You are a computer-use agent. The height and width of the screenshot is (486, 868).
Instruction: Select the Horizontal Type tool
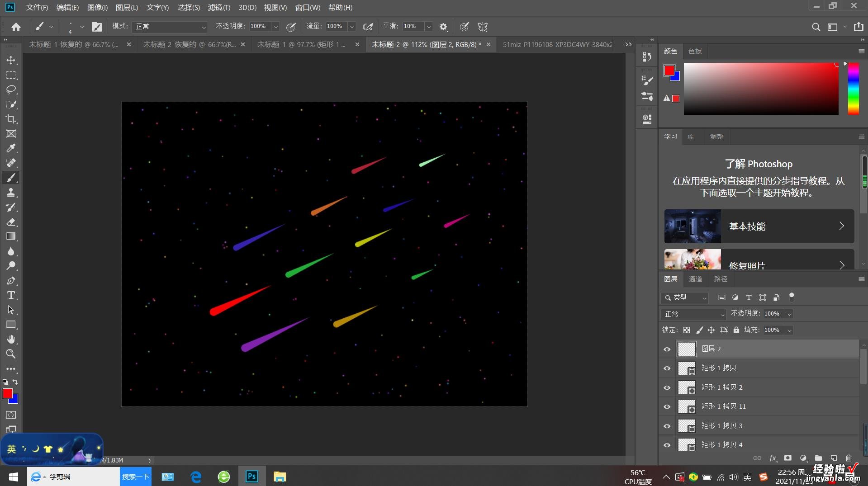[x=11, y=295]
